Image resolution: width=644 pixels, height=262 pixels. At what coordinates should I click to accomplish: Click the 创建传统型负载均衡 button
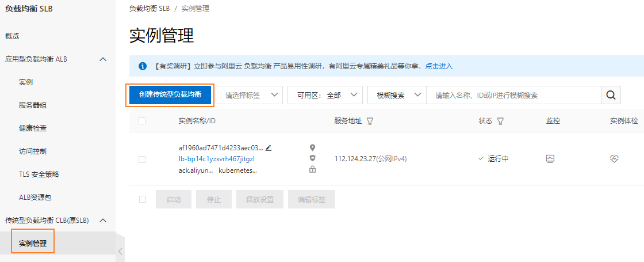[170, 95]
